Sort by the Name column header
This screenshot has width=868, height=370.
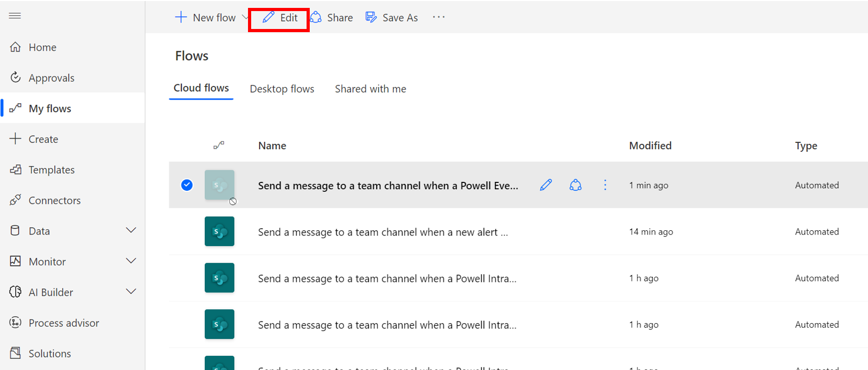tap(272, 146)
